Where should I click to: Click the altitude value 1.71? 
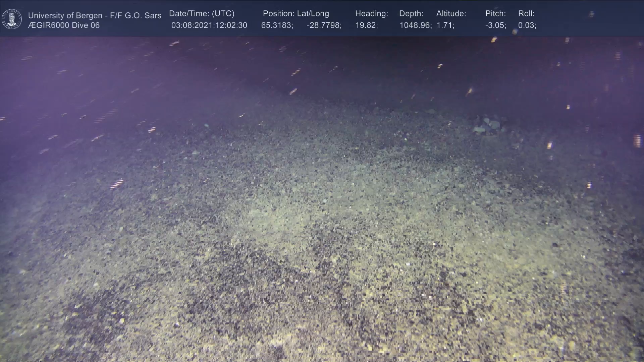click(445, 25)
